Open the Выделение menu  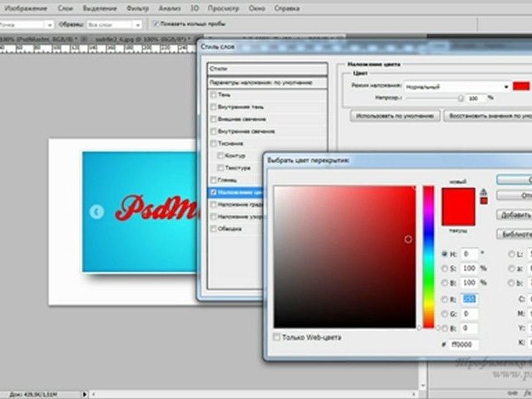coord(100,8)
